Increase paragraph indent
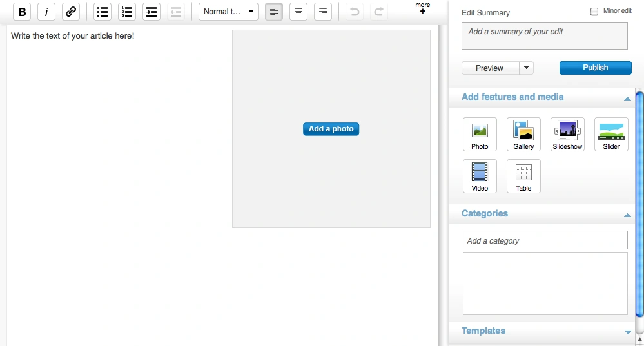The width and height of the screenshot is (644, 346). click(x=151, y=12)
